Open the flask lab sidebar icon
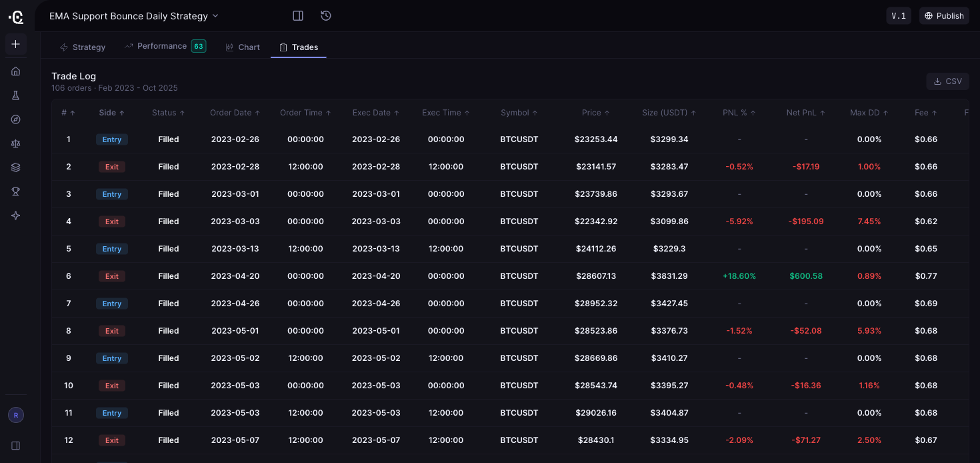Screen dimensions: 980x463 (x=16, y=95)
